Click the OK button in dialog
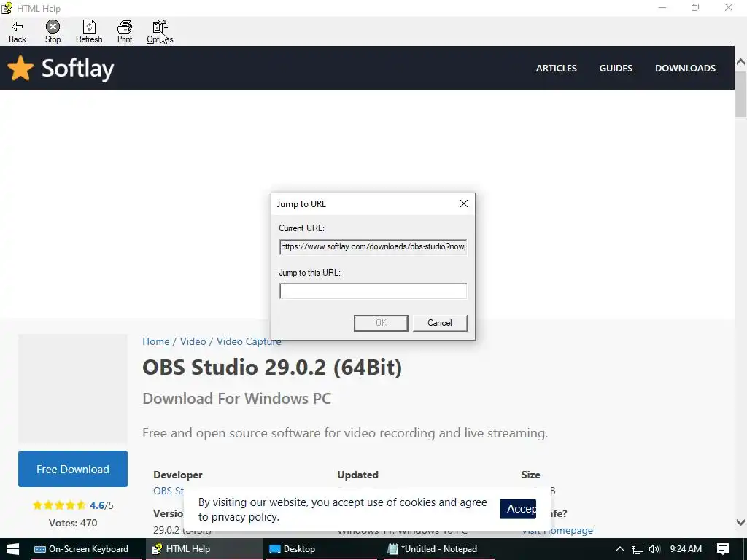This screenshot has height=560, width=747. [x=381, y=323]
